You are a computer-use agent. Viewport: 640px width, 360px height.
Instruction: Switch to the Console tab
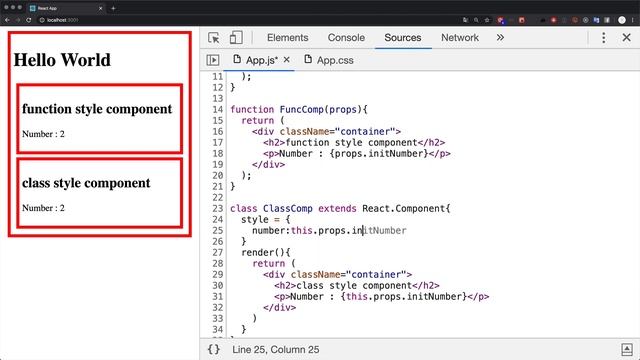(346, 38)
